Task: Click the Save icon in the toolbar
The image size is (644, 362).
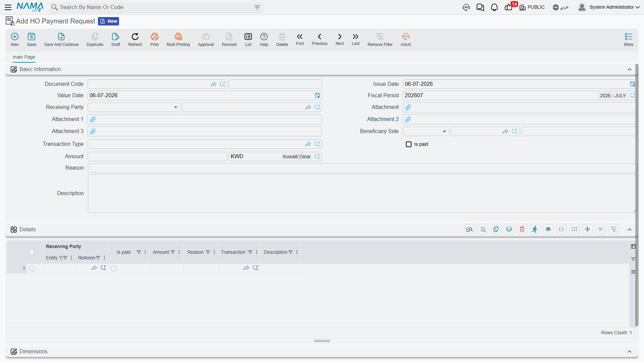Action: point(31,37)
